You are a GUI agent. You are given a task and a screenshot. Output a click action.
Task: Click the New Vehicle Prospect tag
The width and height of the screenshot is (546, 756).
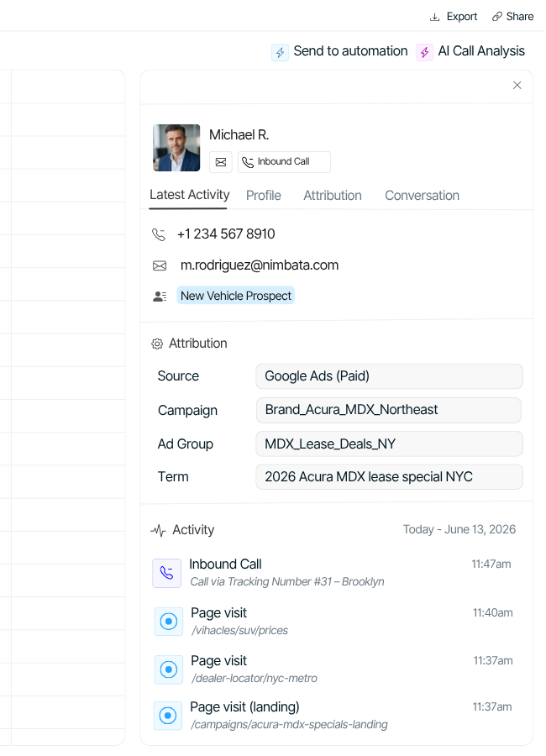tap(236, 296)
